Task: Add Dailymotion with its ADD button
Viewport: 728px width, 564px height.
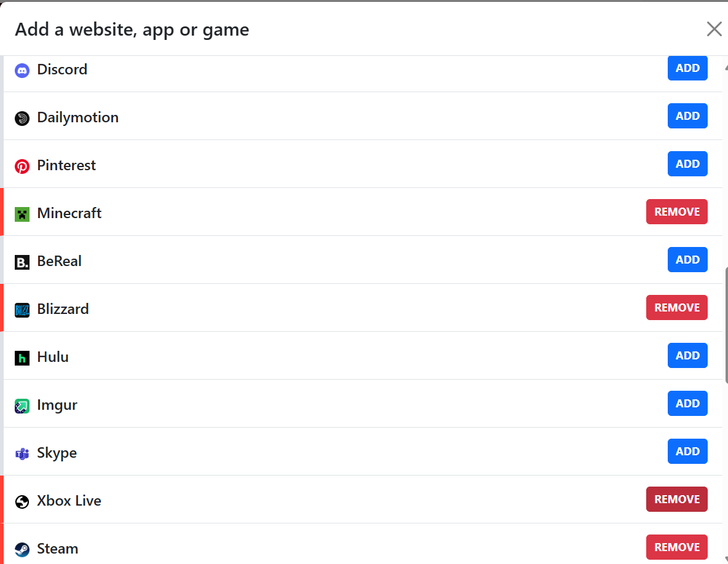Action: [x=687, y=116]
